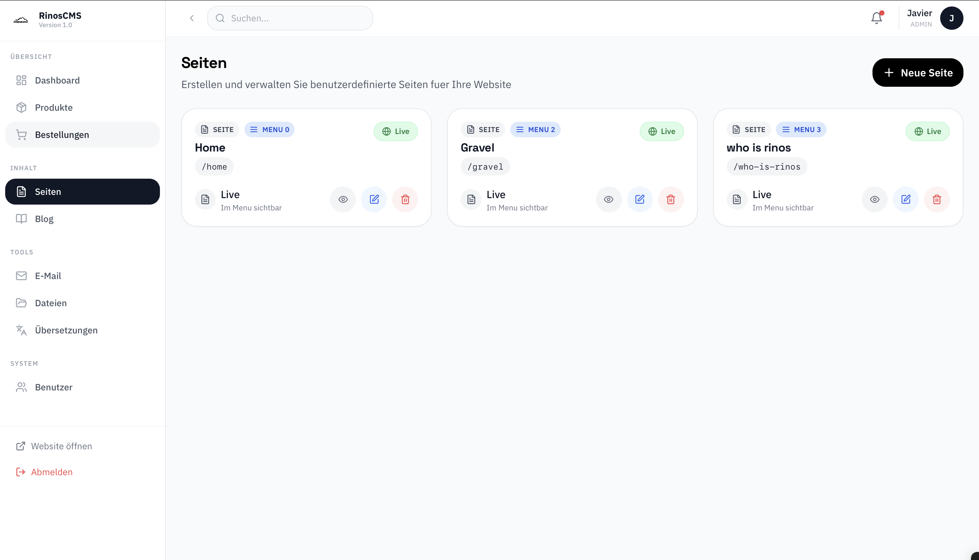
Task: Click the Produkte box icon
Action: (x=21, y=107)
